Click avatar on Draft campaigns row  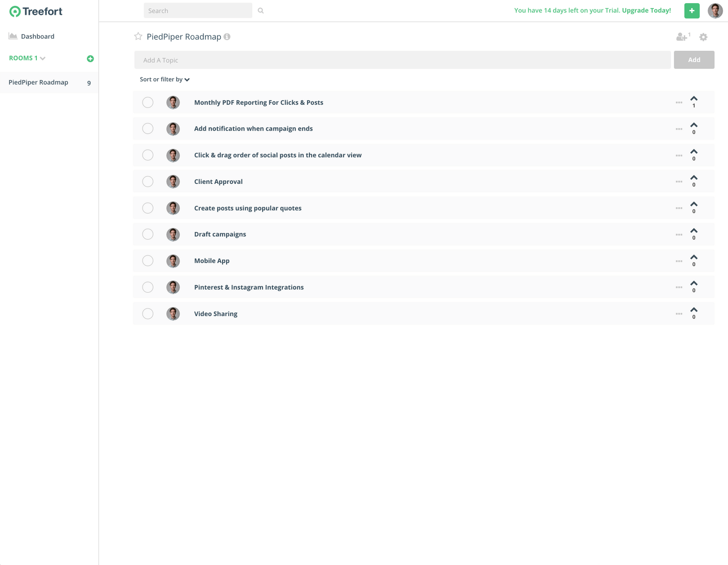pyautogui.click(x=173, y=234)
